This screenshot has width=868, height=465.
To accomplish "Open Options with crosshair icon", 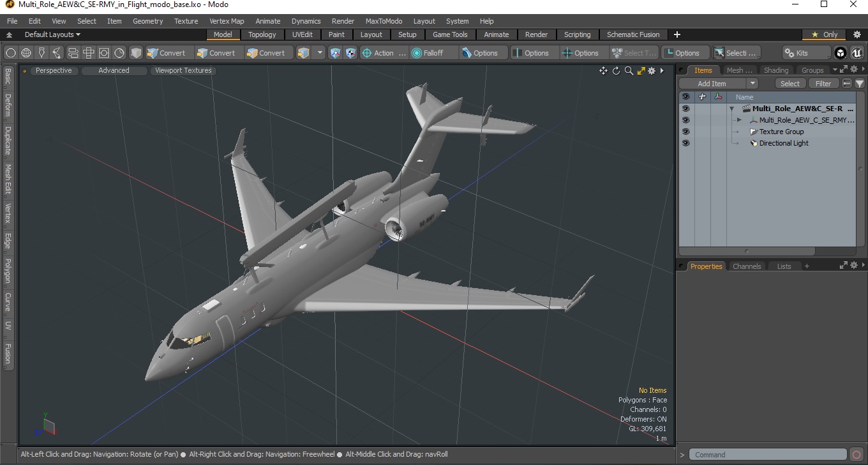I will pyautogui.click(x=583, y=53).
